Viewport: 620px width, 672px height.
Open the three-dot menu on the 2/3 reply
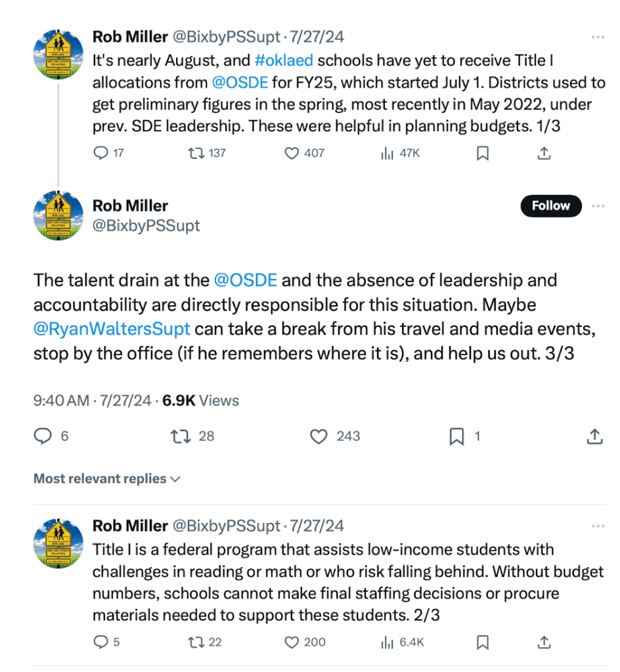[597, 526]
